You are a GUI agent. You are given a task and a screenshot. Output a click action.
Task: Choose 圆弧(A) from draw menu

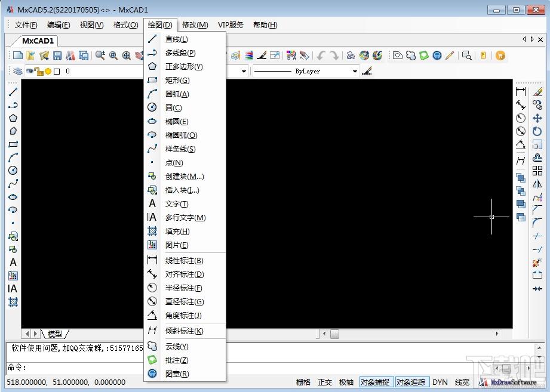185,94
